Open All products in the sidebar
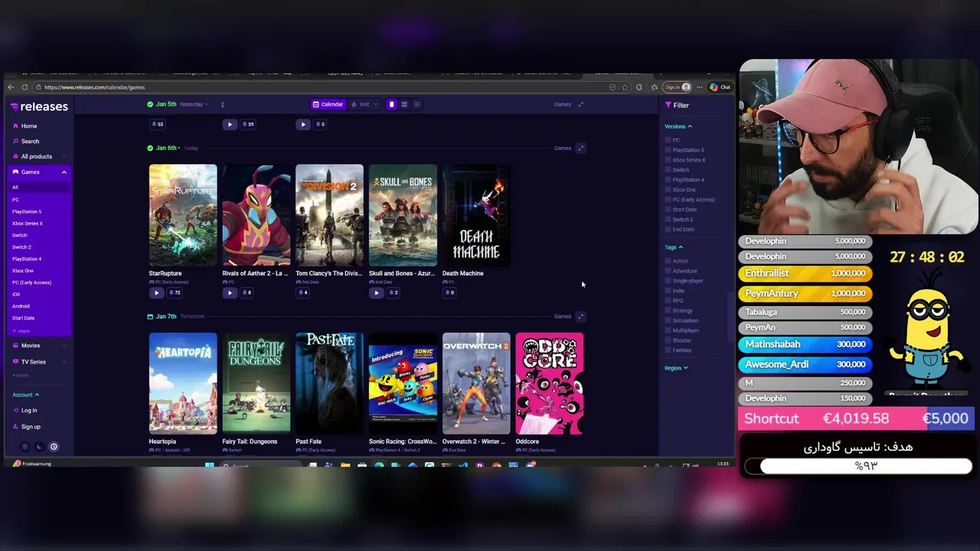 [x=36, y=157]
